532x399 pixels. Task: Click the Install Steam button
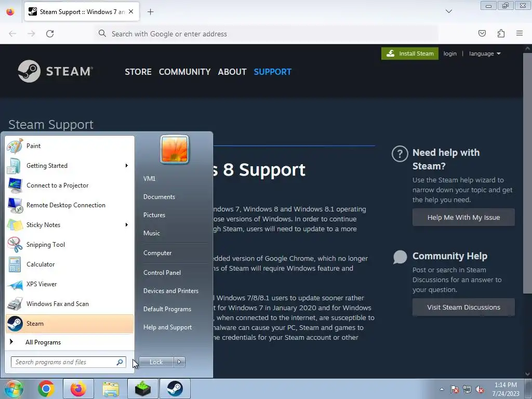pos(410,54)
